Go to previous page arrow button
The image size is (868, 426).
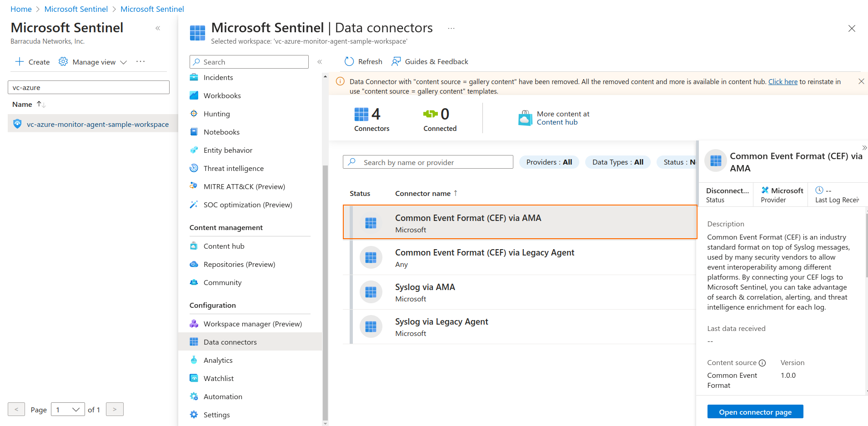tap(16, 409)
